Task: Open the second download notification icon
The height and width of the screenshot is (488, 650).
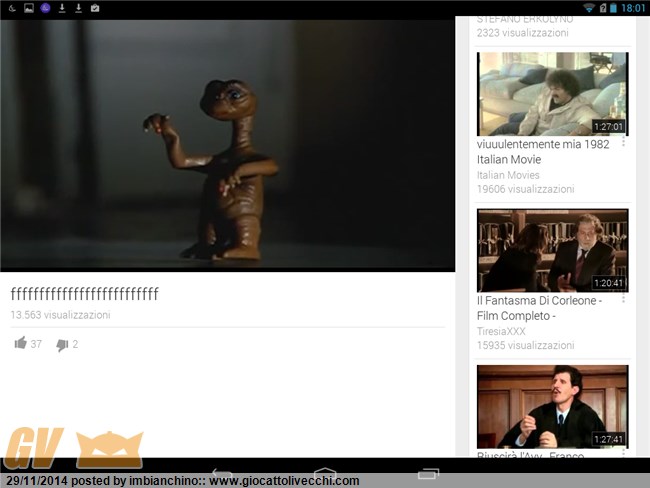Action: point(78,8)
